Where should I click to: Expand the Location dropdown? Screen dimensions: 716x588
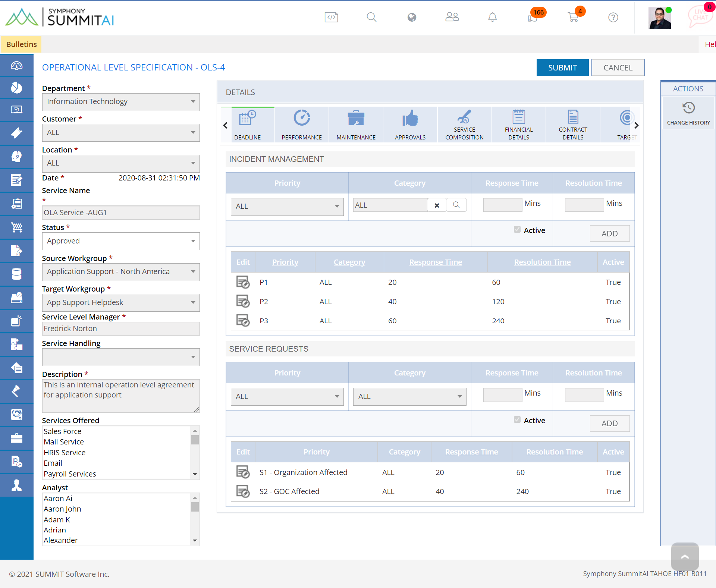point(121,163)
